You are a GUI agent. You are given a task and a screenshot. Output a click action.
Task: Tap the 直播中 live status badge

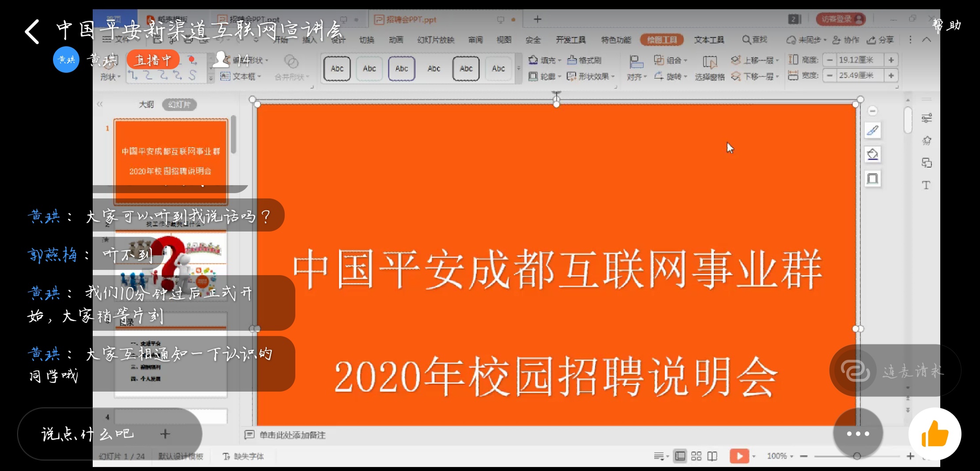(153, 60)
